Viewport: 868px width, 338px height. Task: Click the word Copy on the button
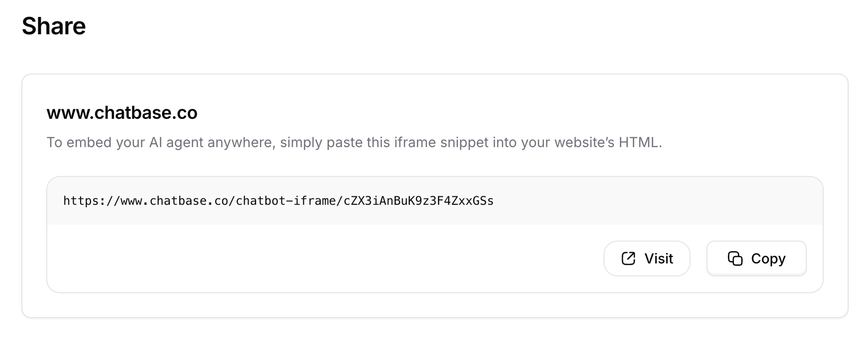(x=768, y=258)
